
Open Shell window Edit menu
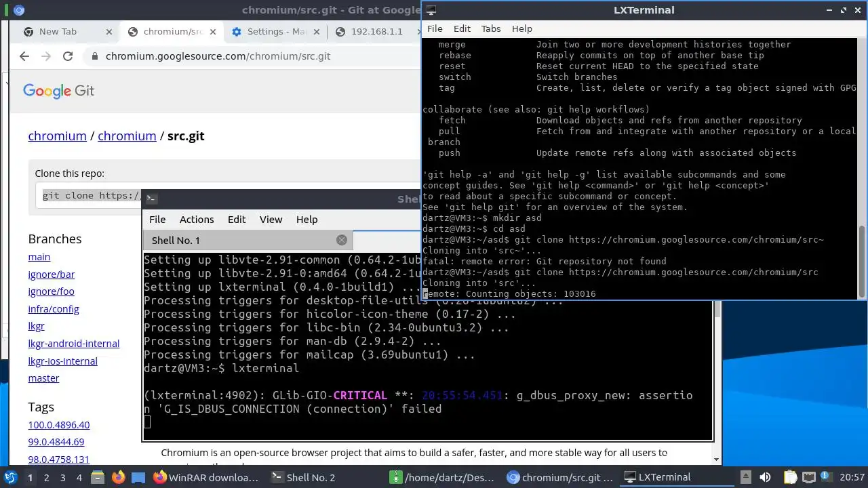[237, 219]
